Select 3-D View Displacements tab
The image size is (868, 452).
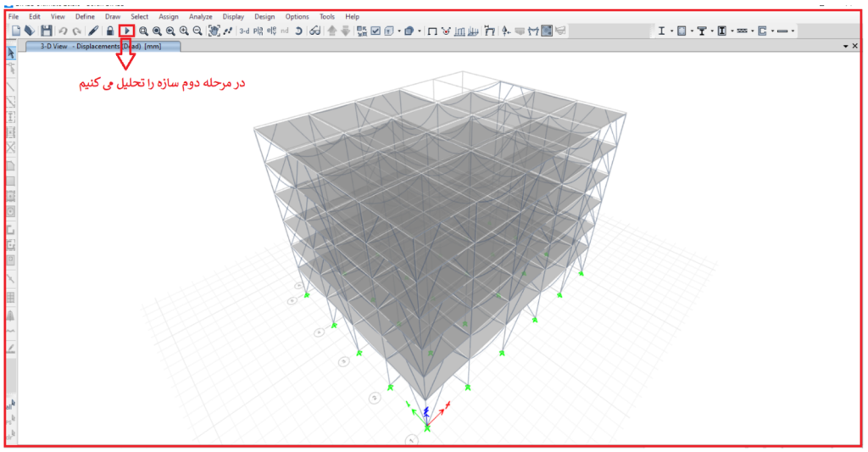[103, 47]
